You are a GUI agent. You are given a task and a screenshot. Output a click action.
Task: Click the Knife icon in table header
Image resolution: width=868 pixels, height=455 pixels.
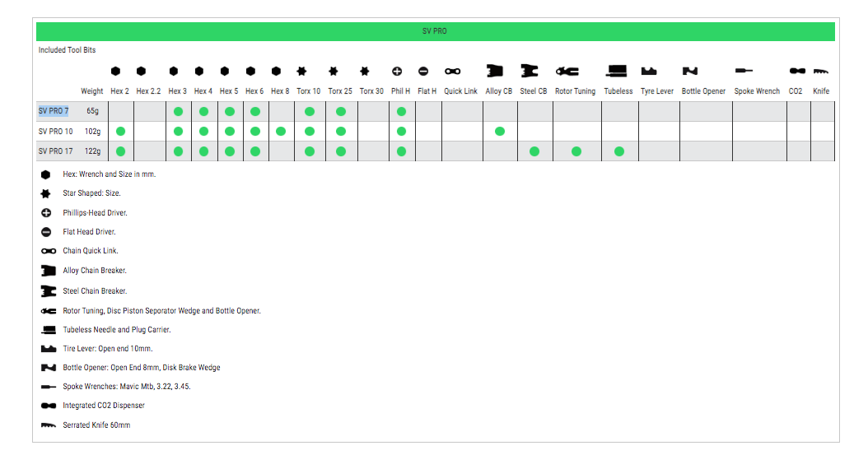pos(821,72)
